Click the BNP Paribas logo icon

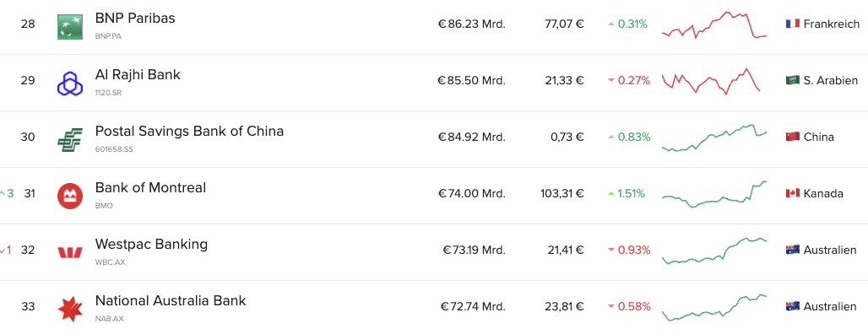70,26
